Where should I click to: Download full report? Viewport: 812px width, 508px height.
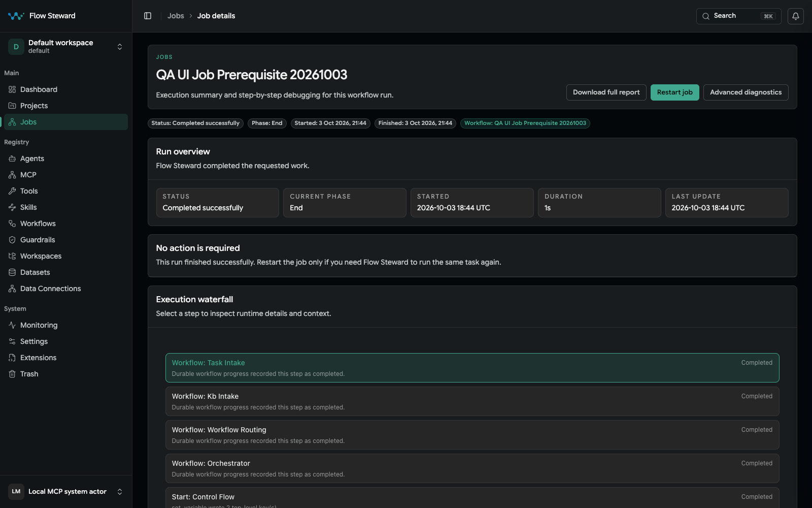pos(606,92)
